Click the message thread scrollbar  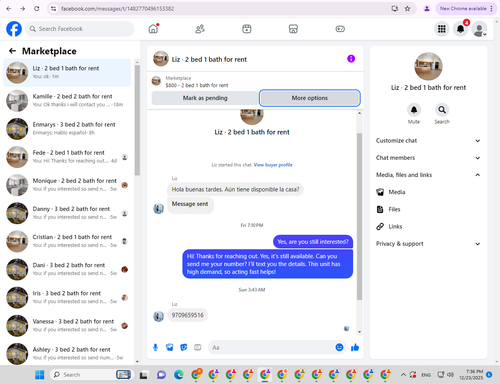tap(359, 217)
